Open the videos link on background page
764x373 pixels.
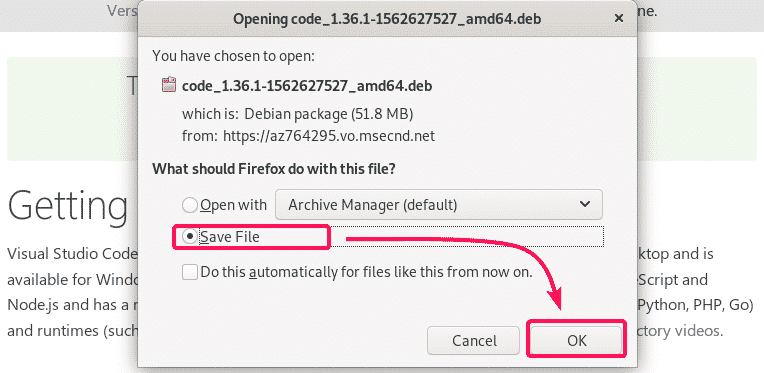[x=699, y=331]
